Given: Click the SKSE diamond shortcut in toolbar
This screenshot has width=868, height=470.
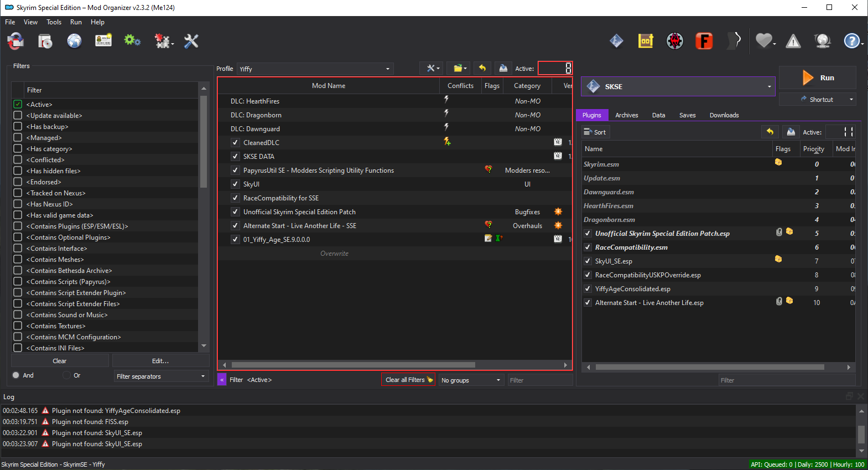Looking at the screenshot, I should click(x=616, y=41).
